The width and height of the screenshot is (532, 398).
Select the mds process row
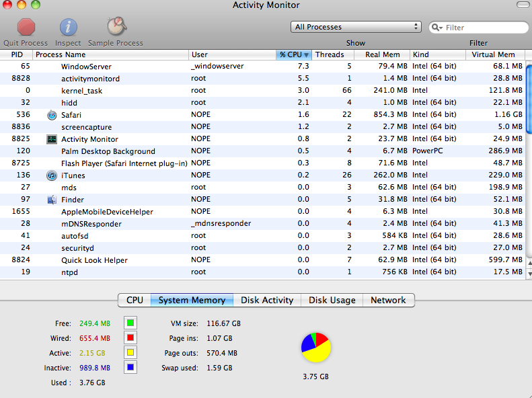click(263, 188)
